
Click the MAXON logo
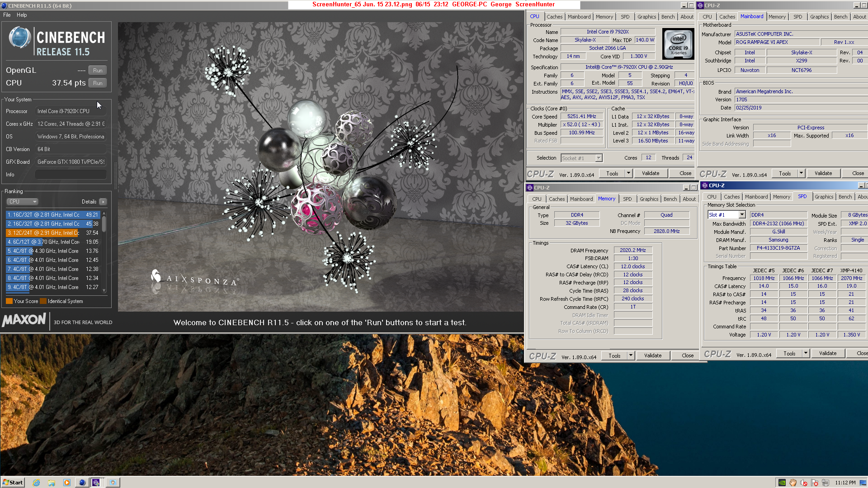point(24,320)
